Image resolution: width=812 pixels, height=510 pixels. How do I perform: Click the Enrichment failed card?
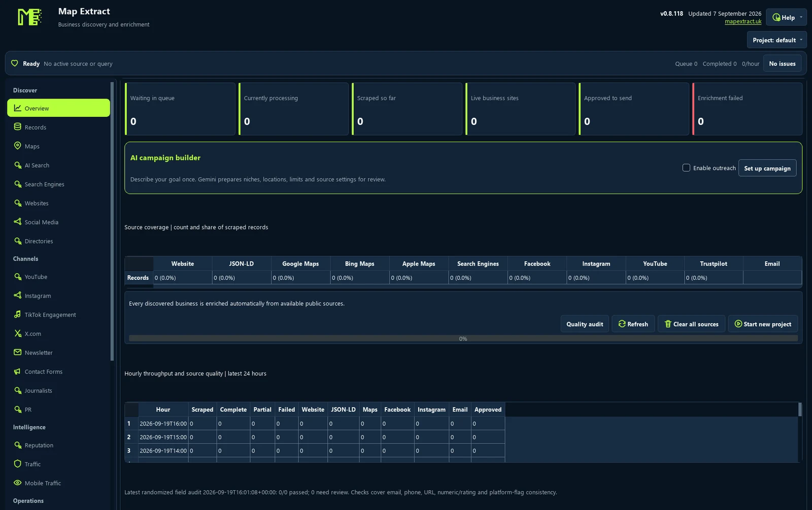pyautogui.click(x=747, y=109)
